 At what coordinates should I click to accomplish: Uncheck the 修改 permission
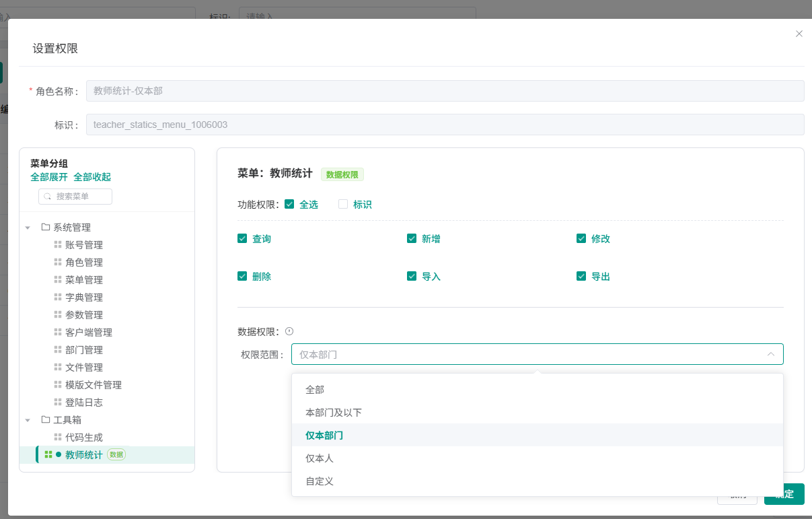tap(581, 238)
